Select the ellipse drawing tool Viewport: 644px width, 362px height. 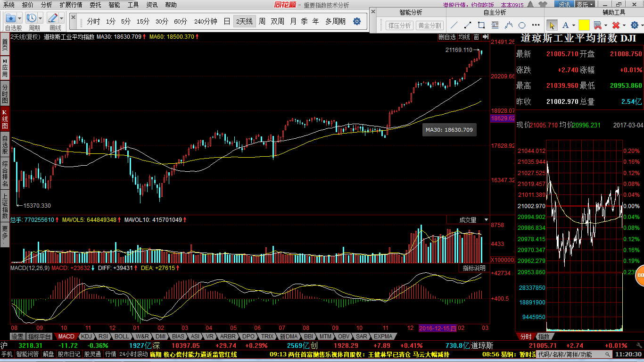[522, 25]
